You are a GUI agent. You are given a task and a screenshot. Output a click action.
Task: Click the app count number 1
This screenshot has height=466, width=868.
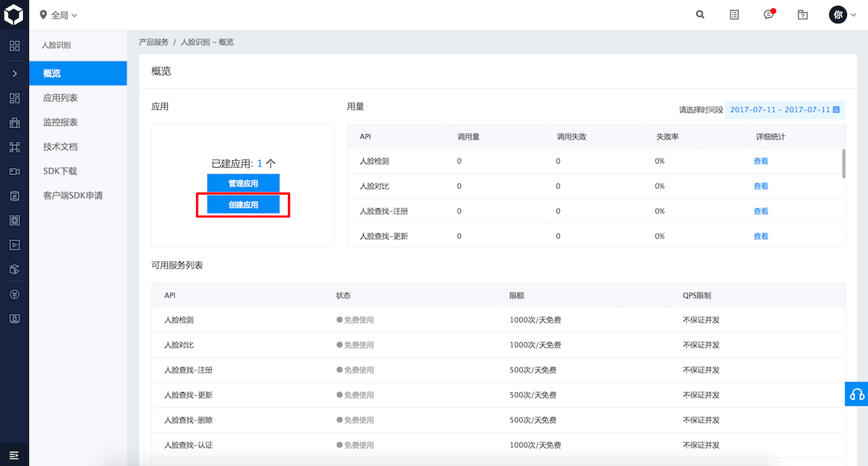[x=260, y=164]
